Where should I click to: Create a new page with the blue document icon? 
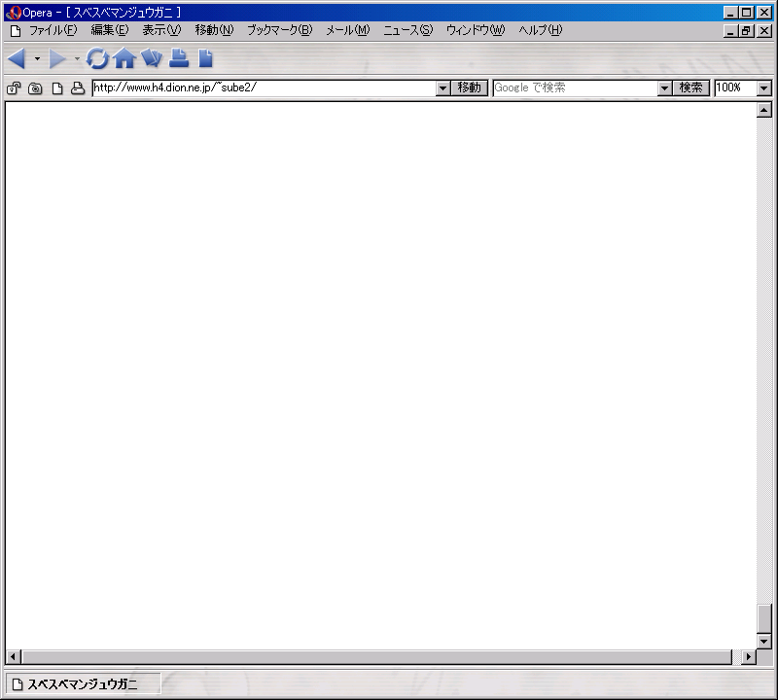(205, 57)
